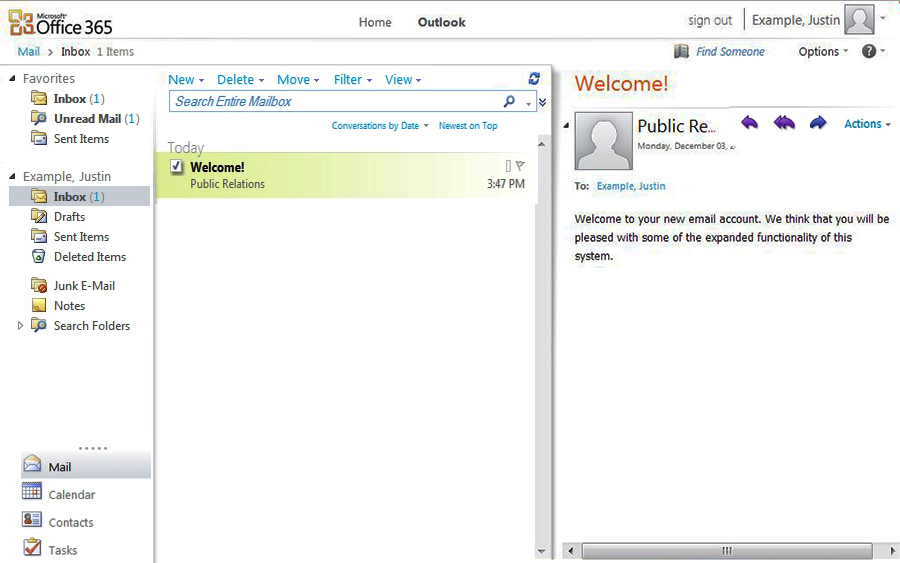Click message list scroll up arrow
900x563 pixels.
(x=542, y=144)
